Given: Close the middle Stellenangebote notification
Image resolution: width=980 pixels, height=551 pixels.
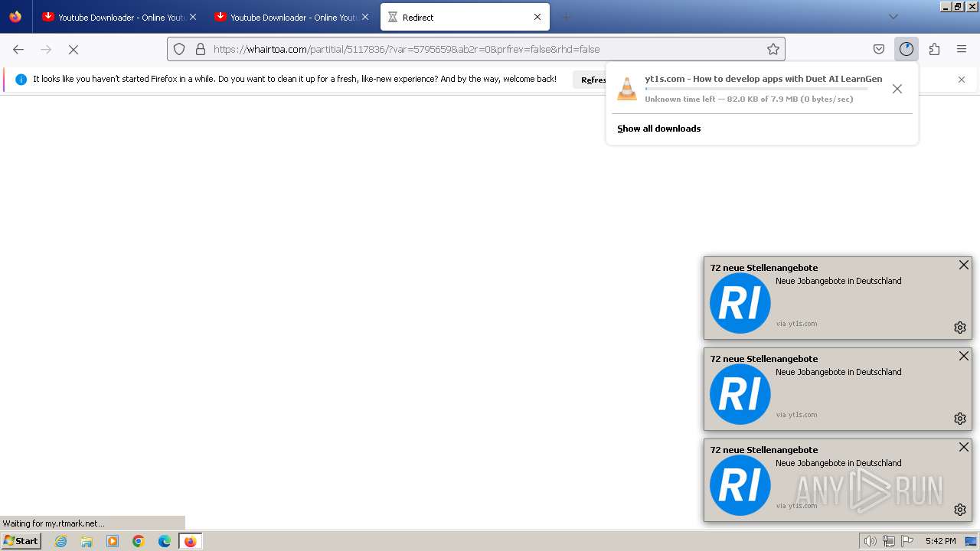Looking at the screenshot, I should [x=964, y=356].
